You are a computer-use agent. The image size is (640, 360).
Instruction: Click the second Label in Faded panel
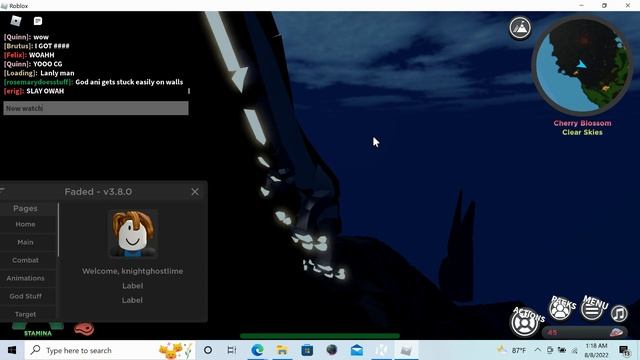132,300
